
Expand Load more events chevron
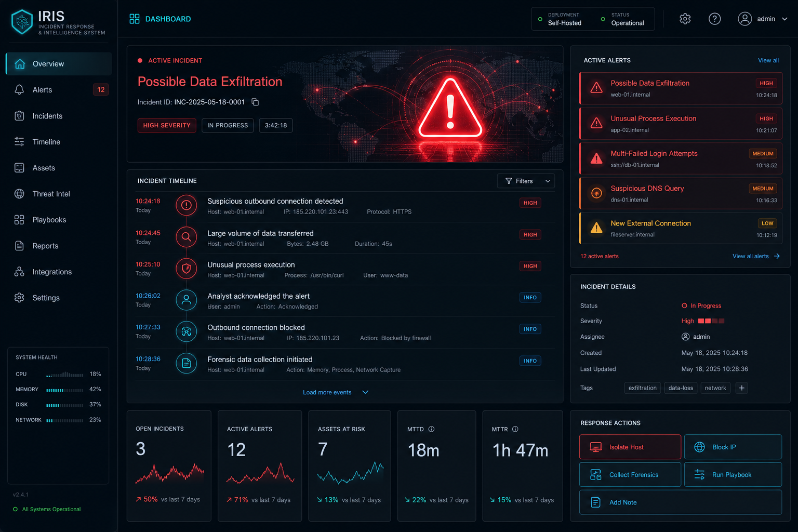click(x=365, y=392)
